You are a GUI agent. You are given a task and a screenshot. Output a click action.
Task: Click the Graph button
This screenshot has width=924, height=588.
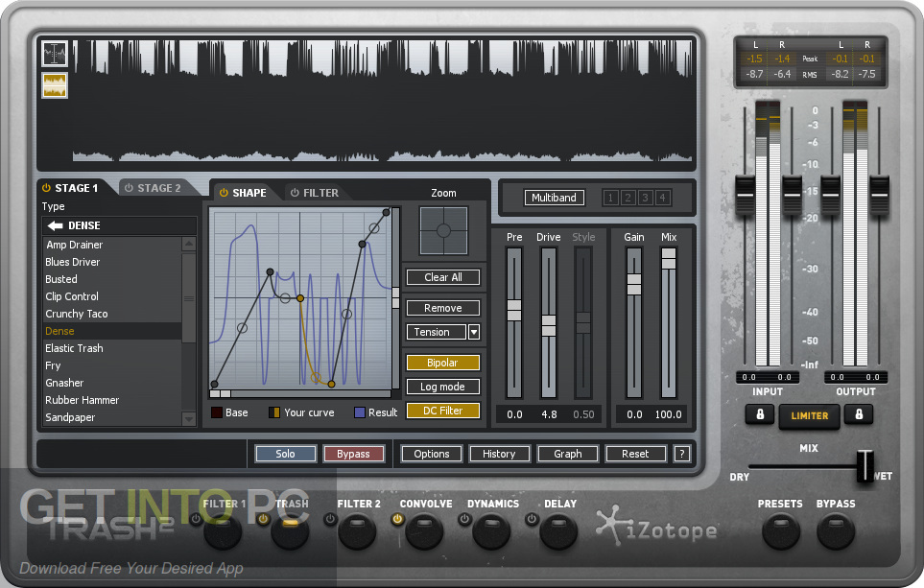point(567,454)
